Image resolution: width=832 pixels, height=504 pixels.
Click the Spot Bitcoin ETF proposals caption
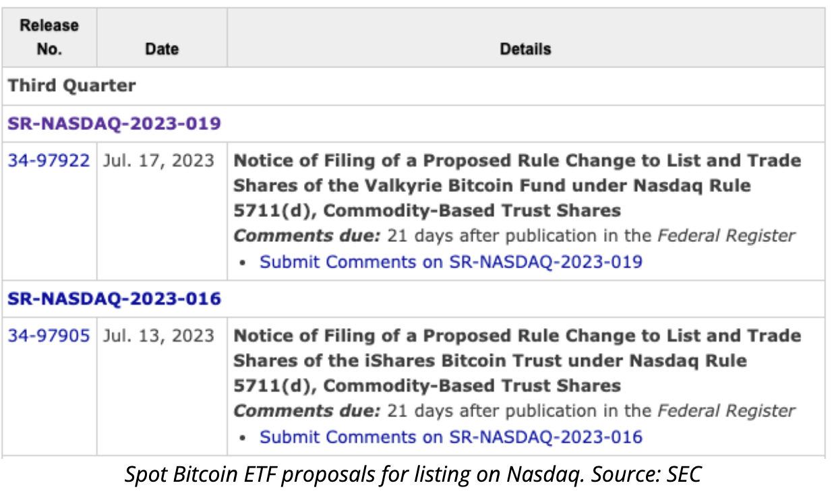pos(413,474)
